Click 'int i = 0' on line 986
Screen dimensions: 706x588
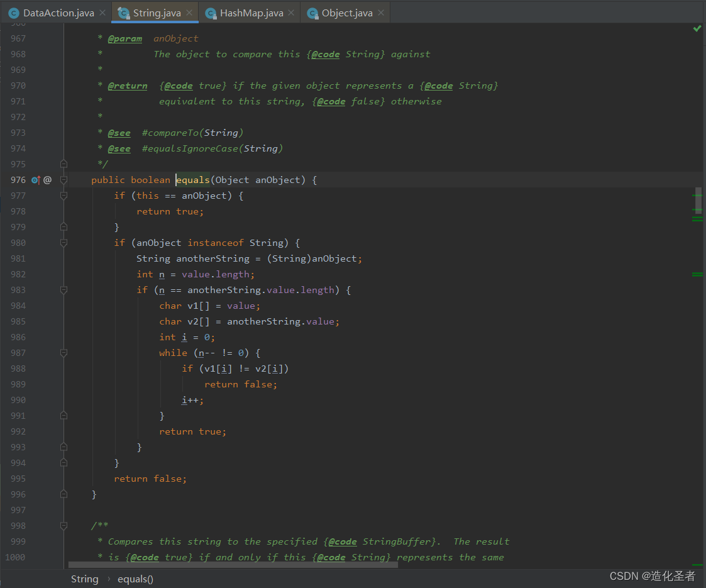(187, 337)
